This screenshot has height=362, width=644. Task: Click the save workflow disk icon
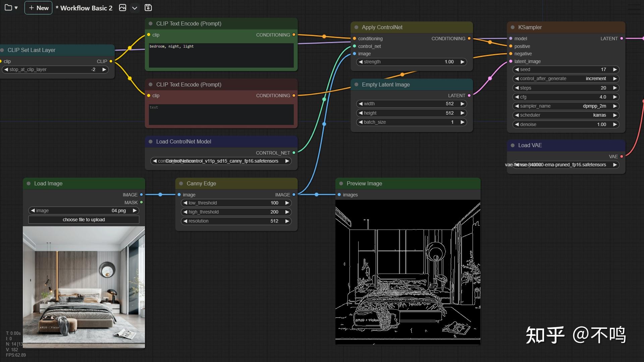(x=148, y=8)
